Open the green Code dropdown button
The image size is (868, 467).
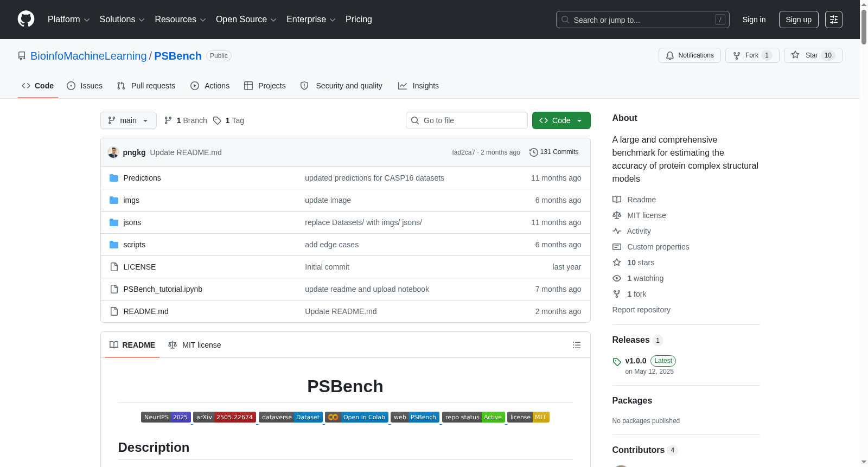tap(561, 120)
